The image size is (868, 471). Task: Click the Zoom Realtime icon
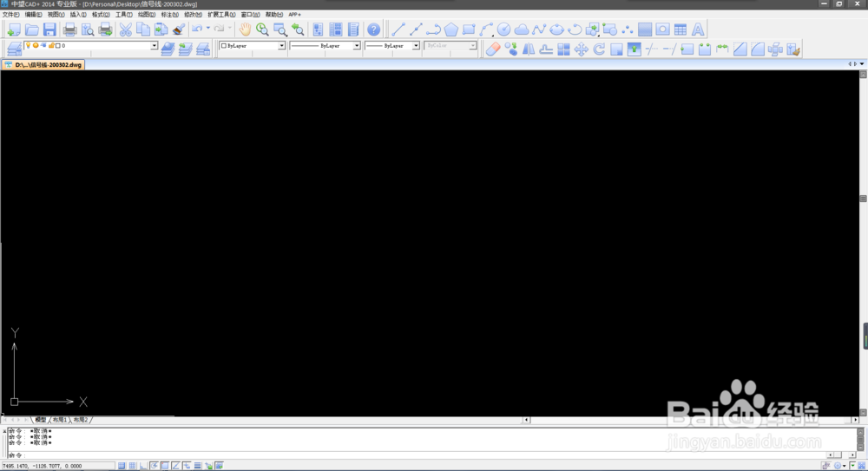tap(262, 29)
